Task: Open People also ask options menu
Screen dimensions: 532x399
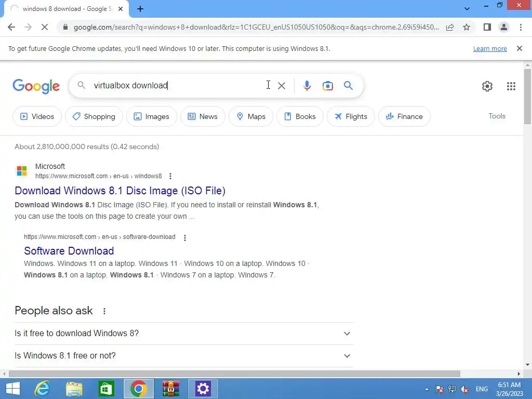Action: 104,311
